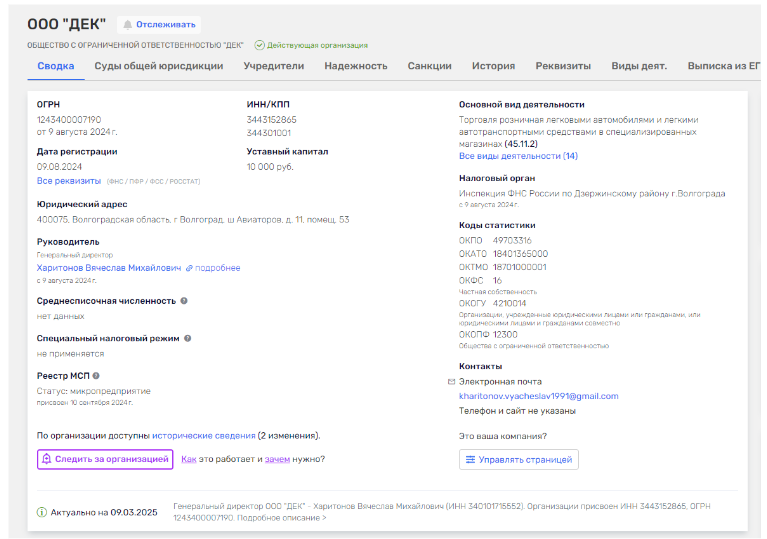Screen dimensions: 767x539
Task: Click the capital value 10 000 руб.
Action: [270, 167]
